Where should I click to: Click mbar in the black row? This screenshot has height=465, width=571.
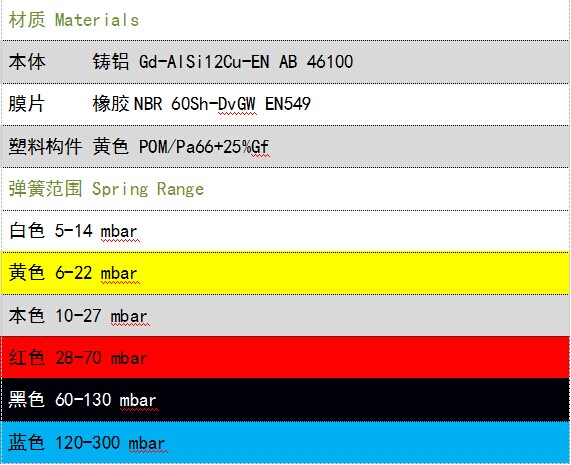pos(138,401)
